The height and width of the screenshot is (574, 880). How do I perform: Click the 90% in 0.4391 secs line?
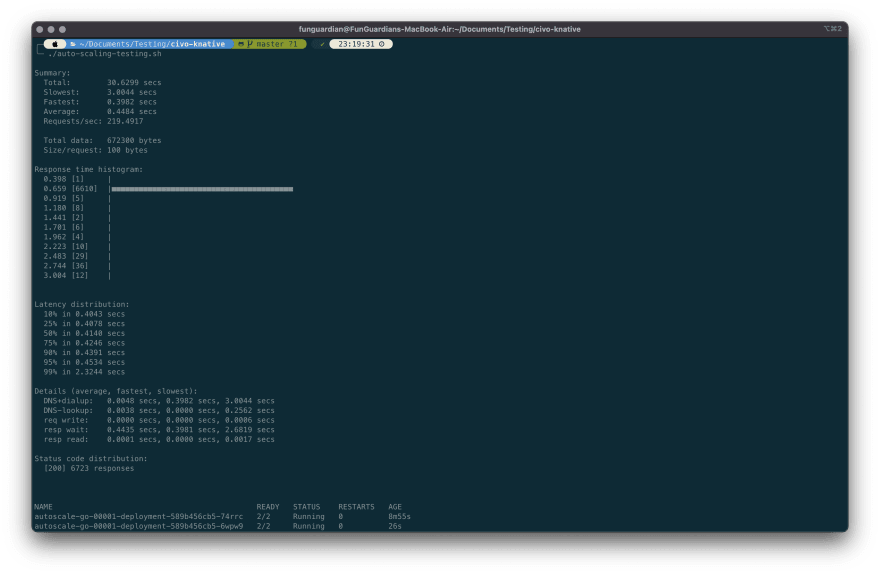84,353
